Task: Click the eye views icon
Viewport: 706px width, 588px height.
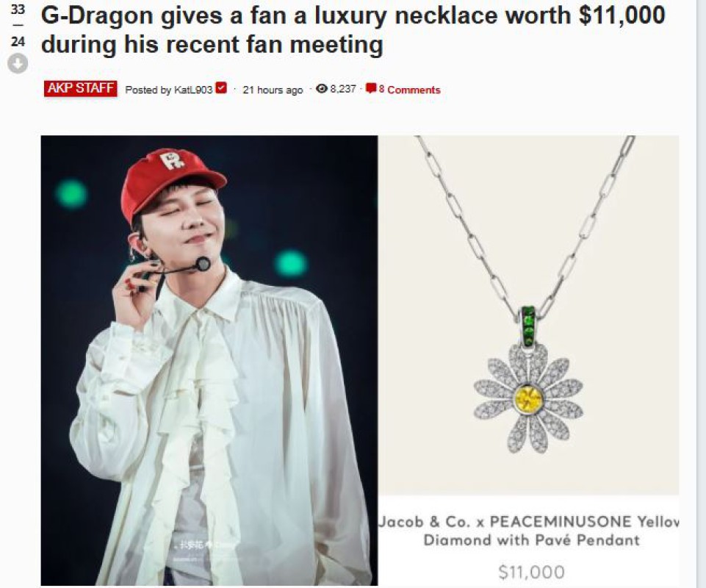Action: 322,89
